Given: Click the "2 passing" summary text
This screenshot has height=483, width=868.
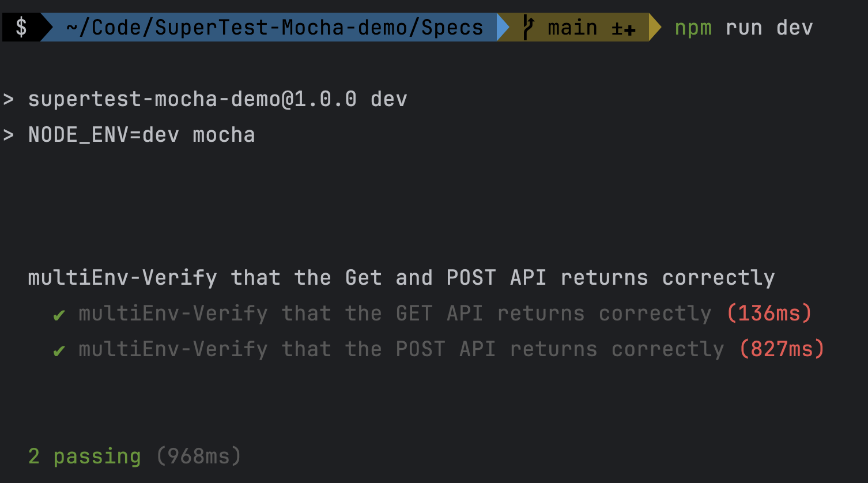Looking at the screenshot, I should [85, 456].
